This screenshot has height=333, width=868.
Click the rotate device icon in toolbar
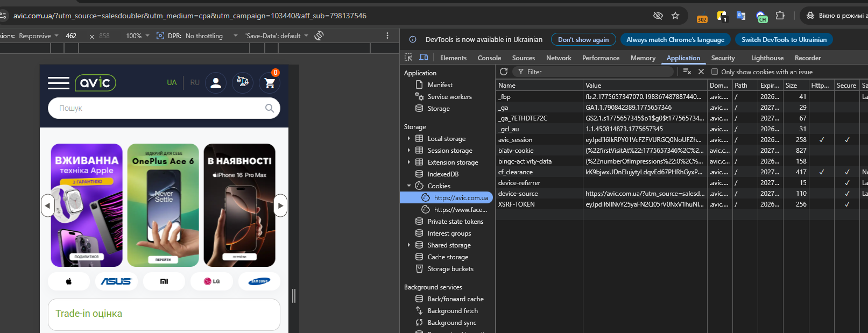(x=319, y=36)
